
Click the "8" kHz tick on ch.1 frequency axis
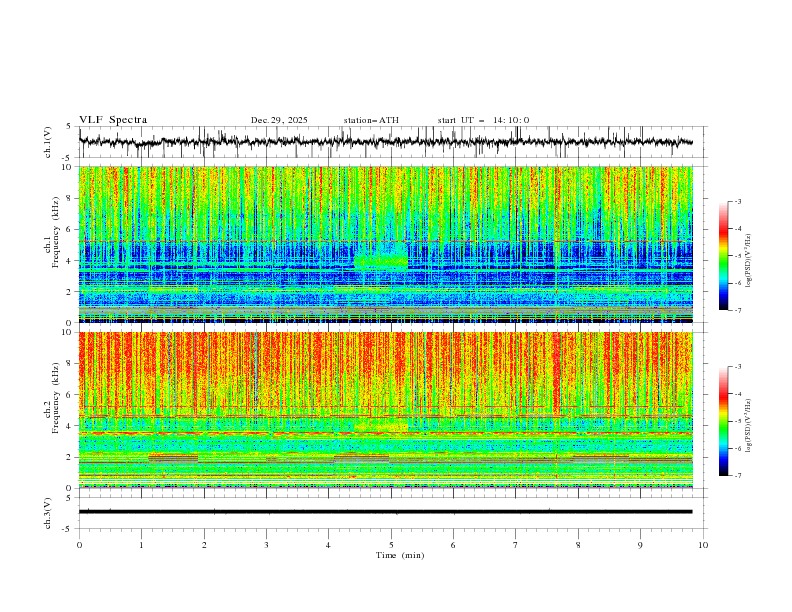tap(70, 198)
